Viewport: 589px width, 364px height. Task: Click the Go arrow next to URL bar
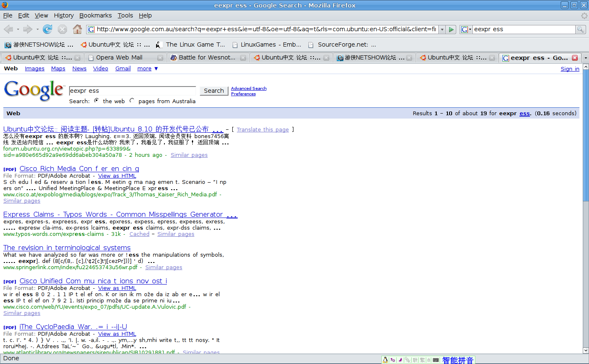451,30
